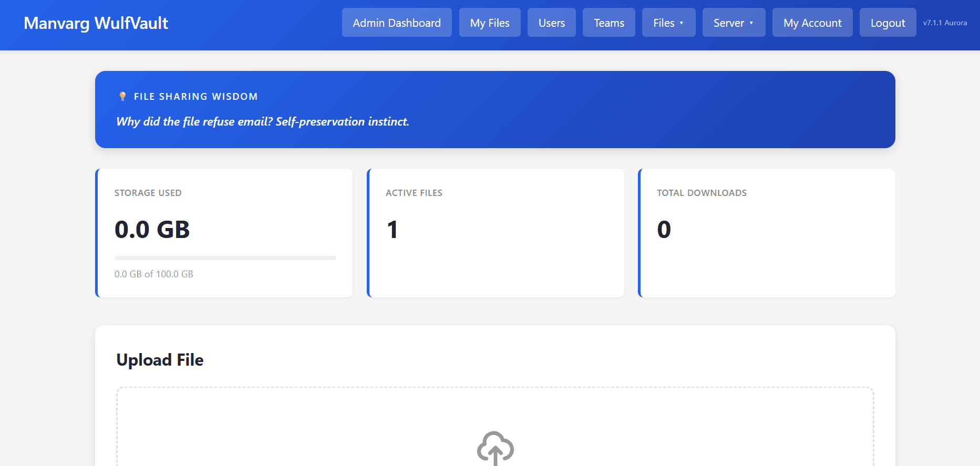Screen dimensions: 980x466
Task: Click the FILE SHARING WISDOM label
Action: tap(196, 97)
